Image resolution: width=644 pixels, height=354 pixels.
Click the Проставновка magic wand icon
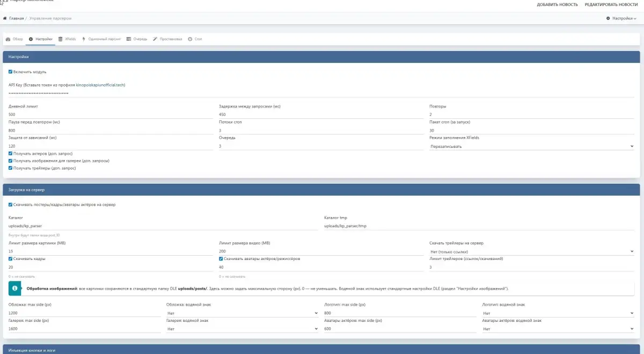pyautogui.click(x=155, y=39)
